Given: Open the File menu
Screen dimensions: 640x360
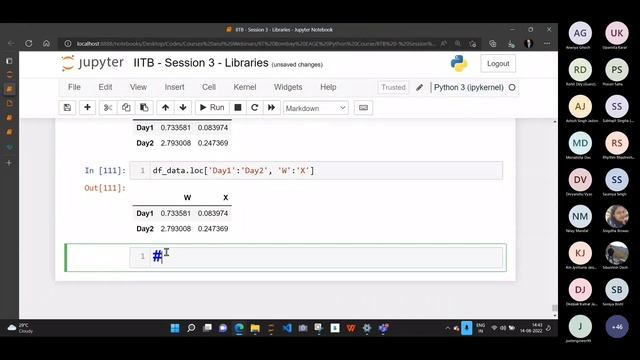Looking at the screenshot, I should pyautogui.click(x=74, y=87).
